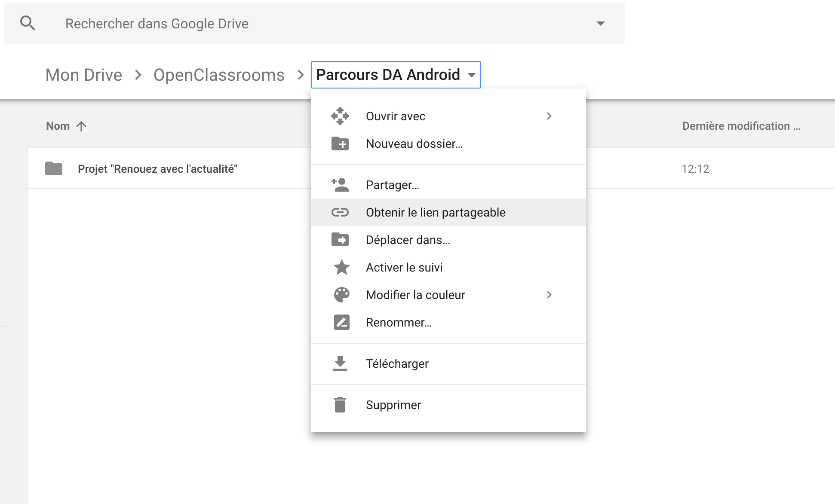The height and width of the screenshot is (504, 835).
Task: Click the search magnifier icon
Action: pos(28,23)
